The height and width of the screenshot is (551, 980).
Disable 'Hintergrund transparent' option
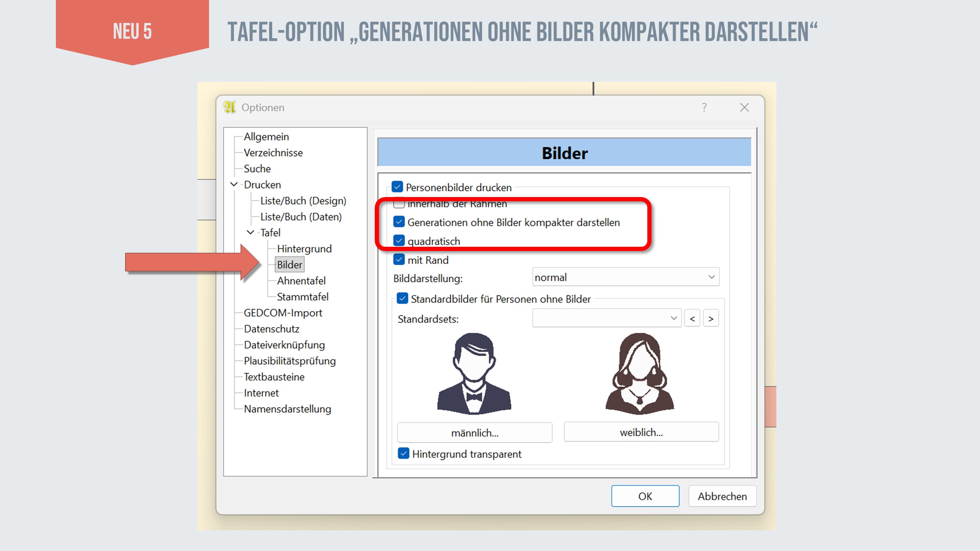(403, 453)
